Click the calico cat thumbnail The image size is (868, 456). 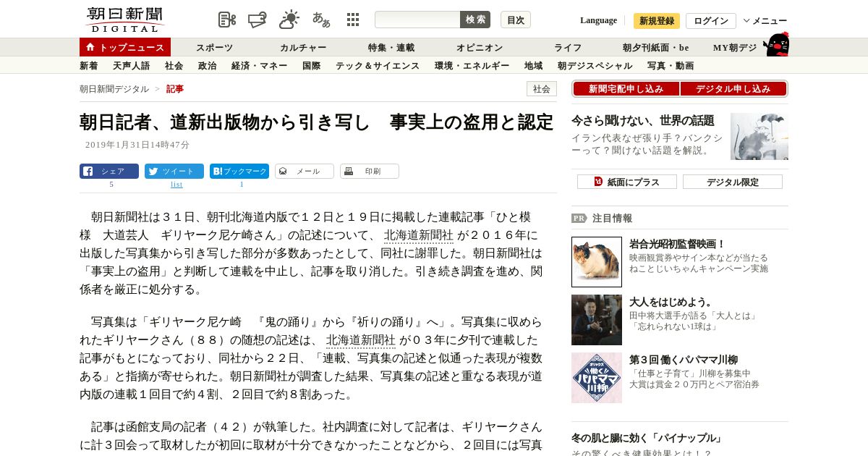(597, 262)
